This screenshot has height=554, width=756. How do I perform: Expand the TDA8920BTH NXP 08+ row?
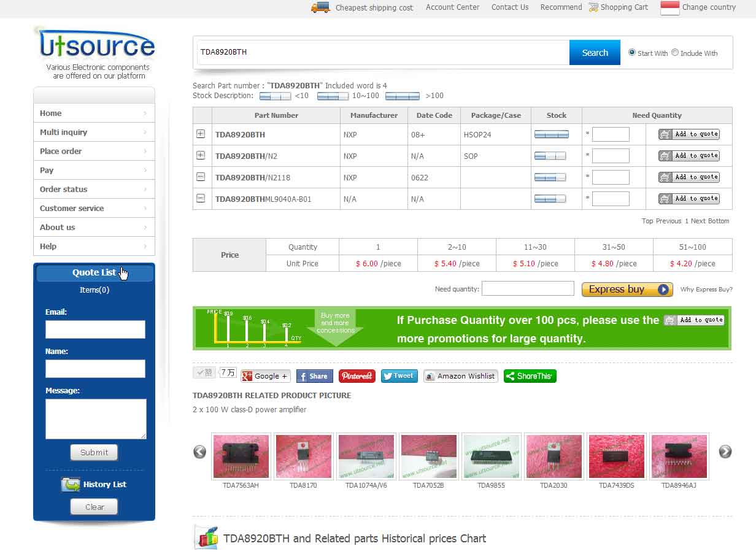click(201, 134)
